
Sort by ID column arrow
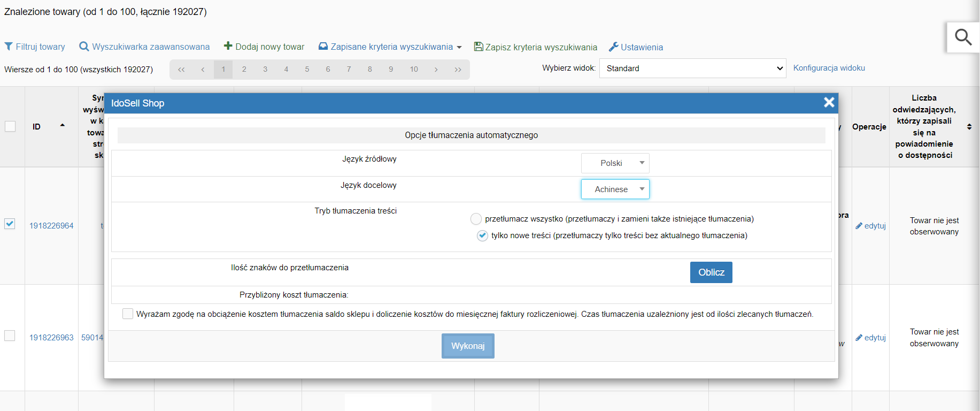coord(63,125)
